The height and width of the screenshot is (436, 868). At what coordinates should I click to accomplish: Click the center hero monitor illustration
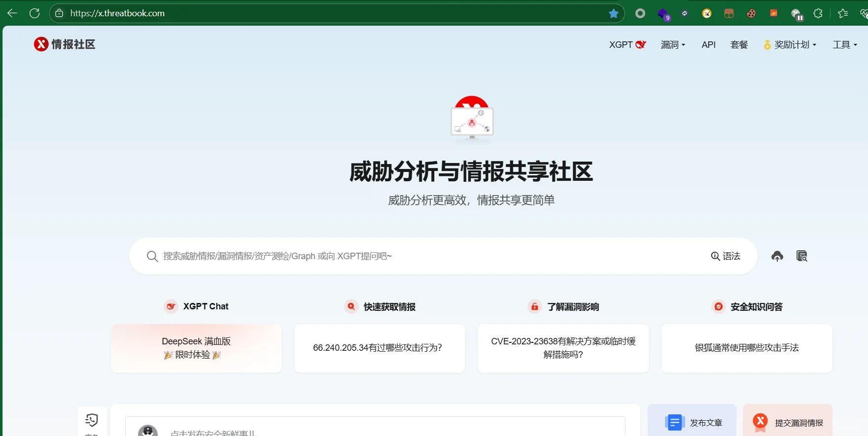(x=472, y=119)
